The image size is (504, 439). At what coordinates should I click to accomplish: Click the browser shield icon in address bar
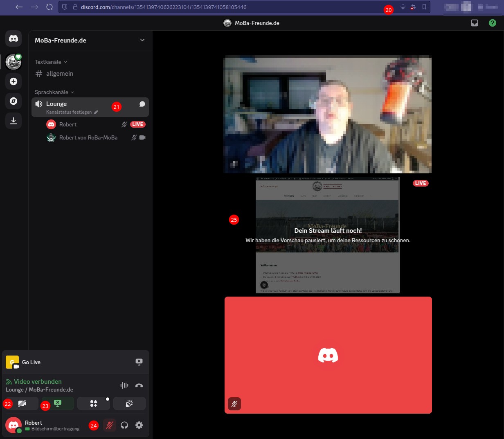pos(65,7)
